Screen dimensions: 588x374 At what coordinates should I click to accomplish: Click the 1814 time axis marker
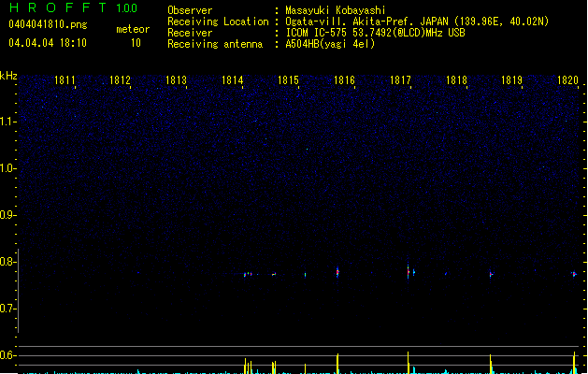point(233,80)
